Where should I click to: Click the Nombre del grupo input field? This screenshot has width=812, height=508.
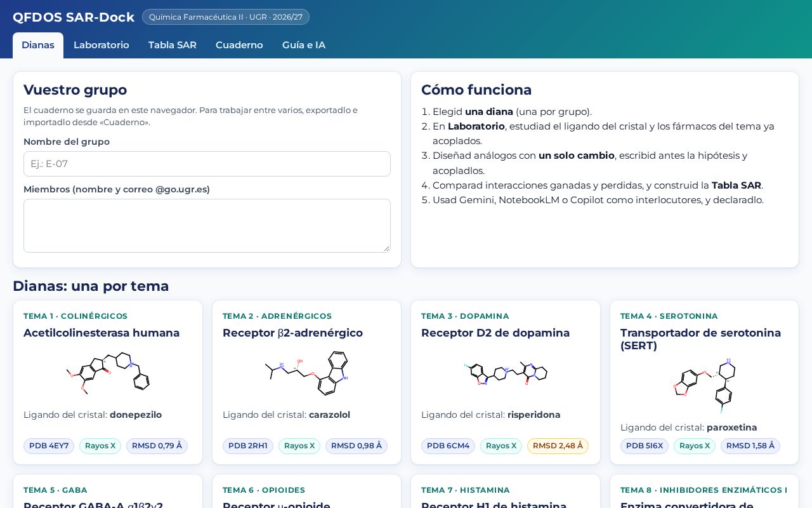click(x=207, y=164)
